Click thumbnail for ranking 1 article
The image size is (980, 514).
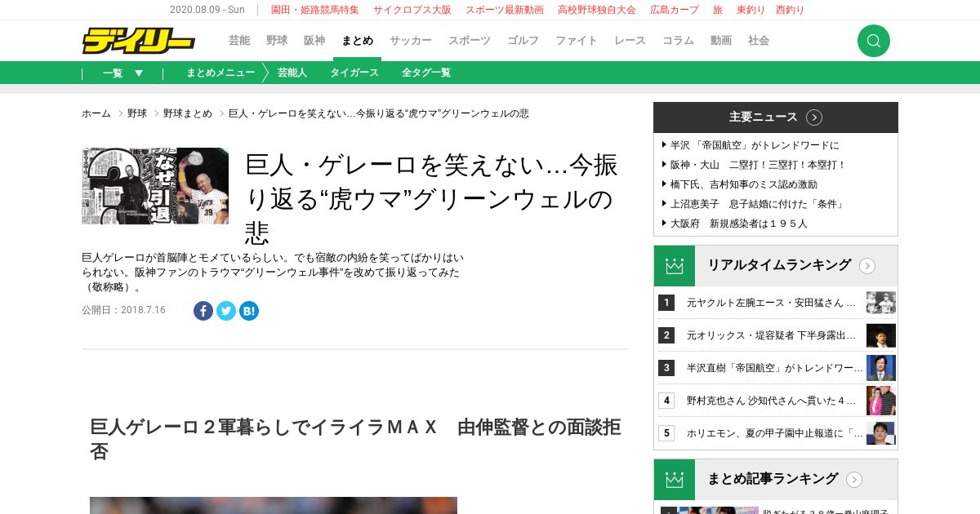pyautogui.click(x=881, y=303)
